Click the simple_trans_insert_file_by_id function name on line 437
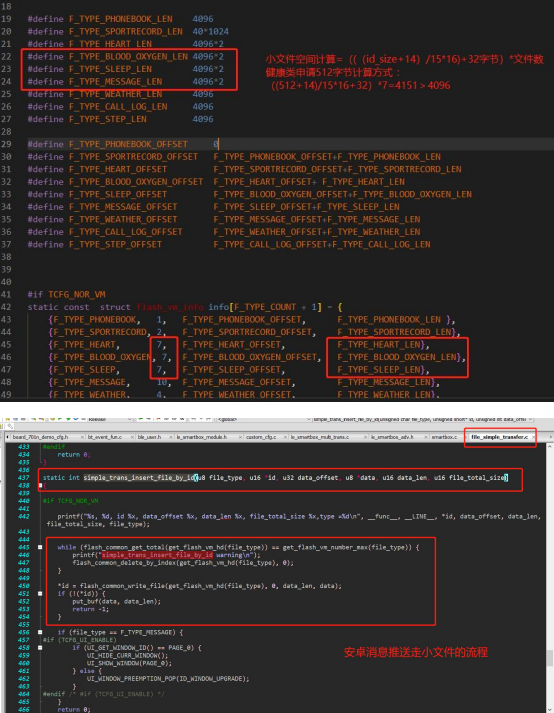 [x=139, y=477]
